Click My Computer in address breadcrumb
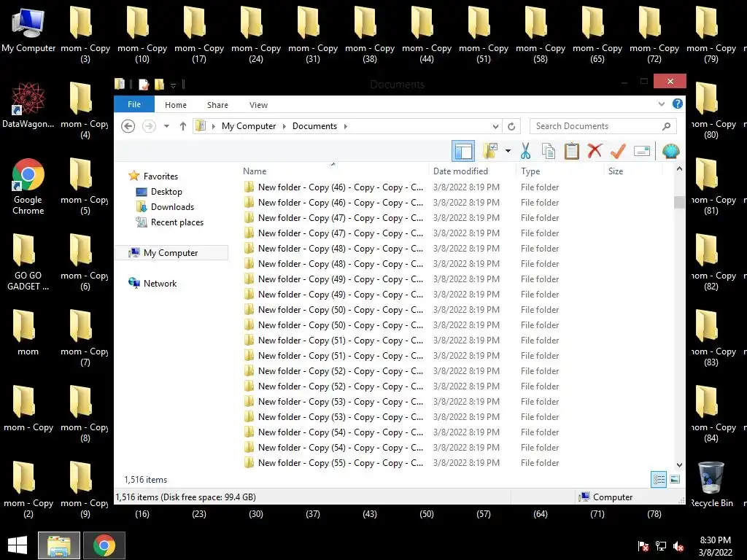The height and width of the screenshot is (560, 747). [x=249, y=126]
